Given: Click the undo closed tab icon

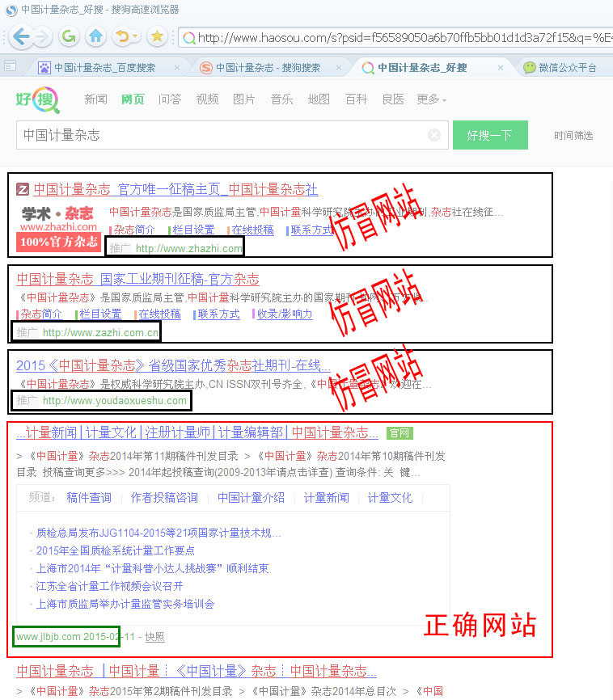Looking at the screenshot, I should point(120,36).
